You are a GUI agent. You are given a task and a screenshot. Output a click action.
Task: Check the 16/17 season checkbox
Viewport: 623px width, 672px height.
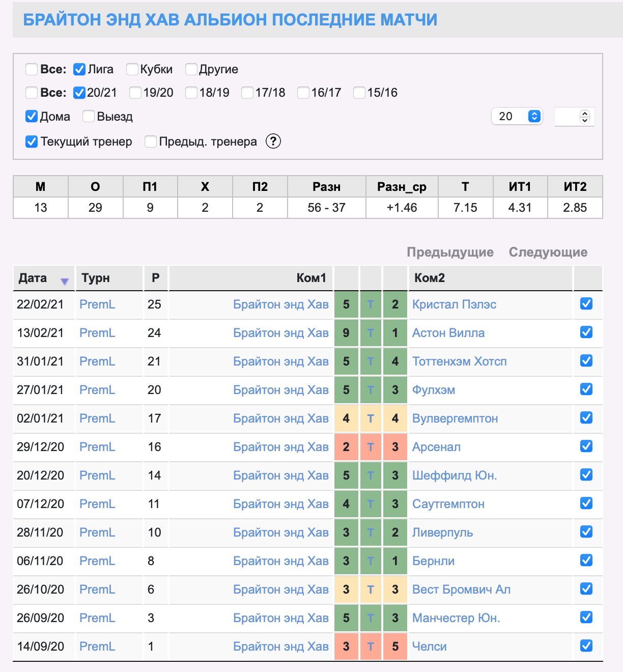pos(303,93)
